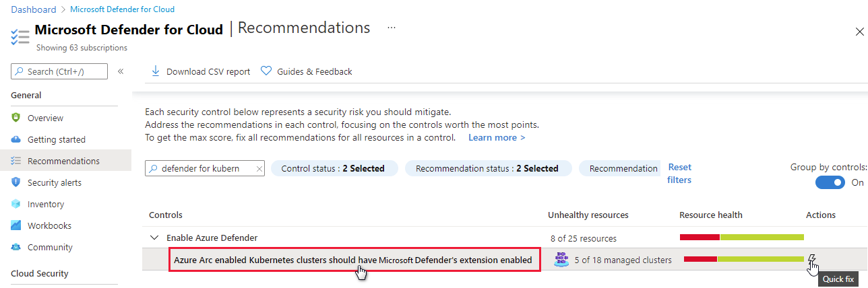Click the Getting started cloud icon
This screenshot has width=868, height=288.
coord(16,139)
